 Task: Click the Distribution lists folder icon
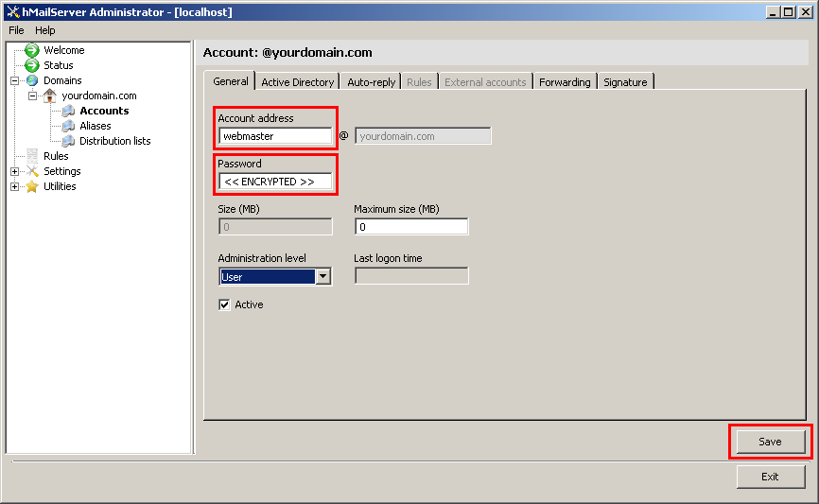[68, 141]
